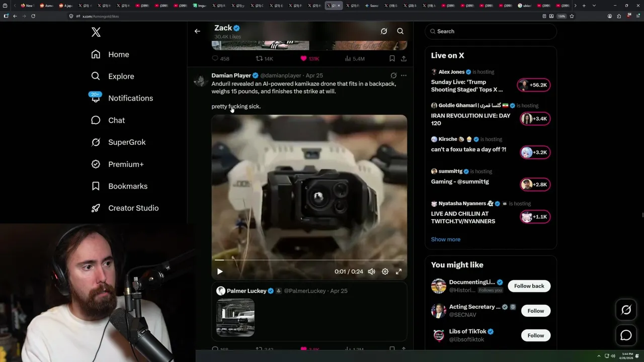Open Creator Studio in sidebar
The height and width of the screenshot is (362, 644).
125,208
